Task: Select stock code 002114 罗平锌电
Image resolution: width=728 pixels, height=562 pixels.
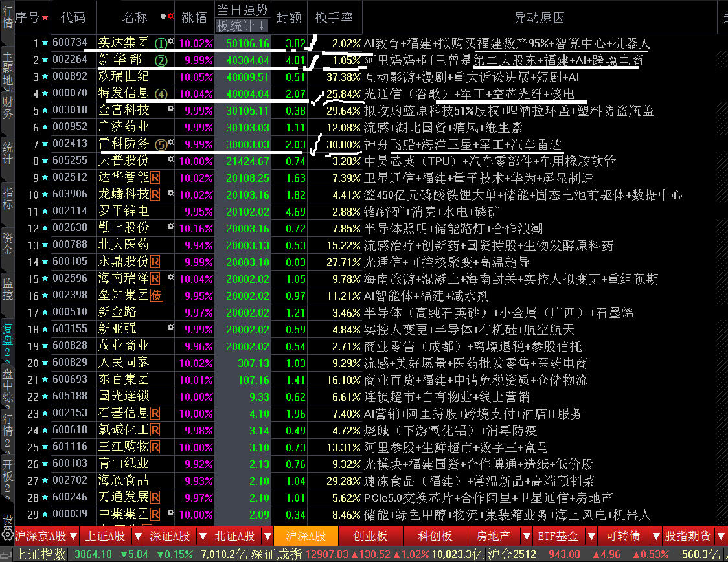Action: tap(70, 210)
